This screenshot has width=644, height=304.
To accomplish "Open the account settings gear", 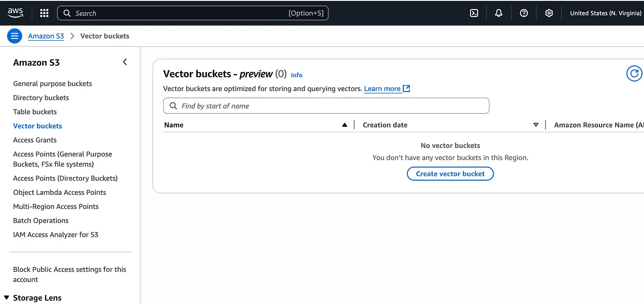I will pos(549,13).
